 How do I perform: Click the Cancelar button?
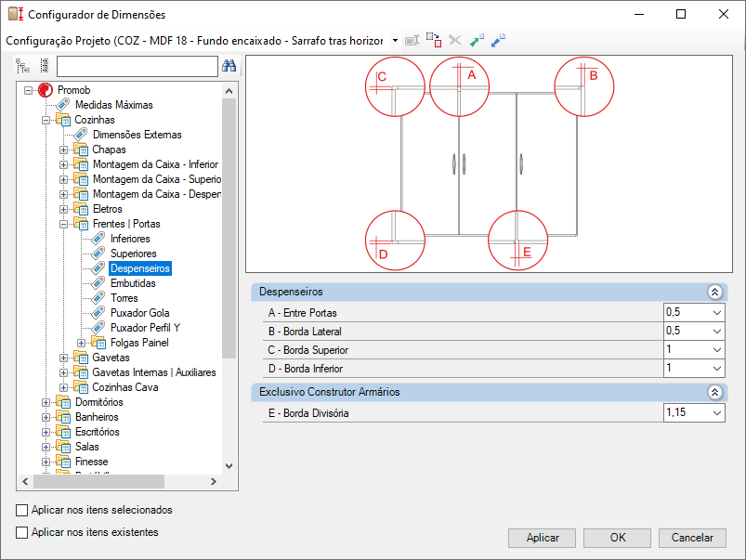pos(692,538)
